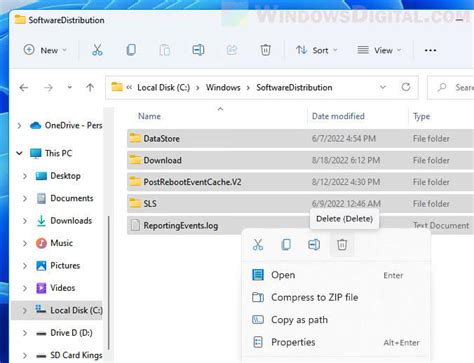The width and height of the screenshot is (474, 363).
Task: Collapse the This PC tree node
Action: pos(19,153)
